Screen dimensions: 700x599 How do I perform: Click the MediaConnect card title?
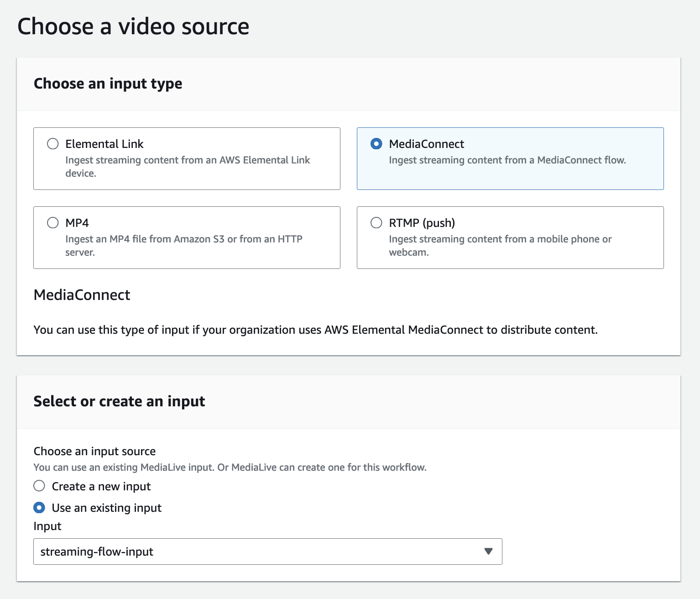coord(426,144)
